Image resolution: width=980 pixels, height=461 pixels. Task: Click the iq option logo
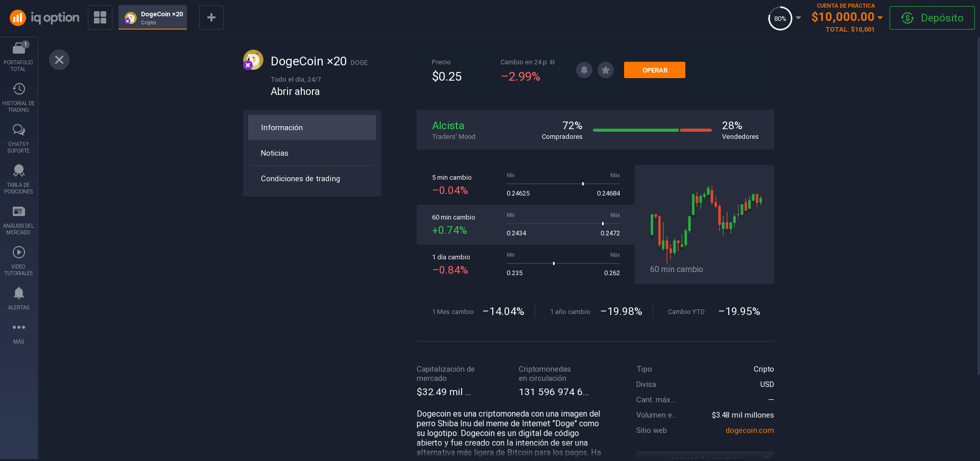pos(44,18)
